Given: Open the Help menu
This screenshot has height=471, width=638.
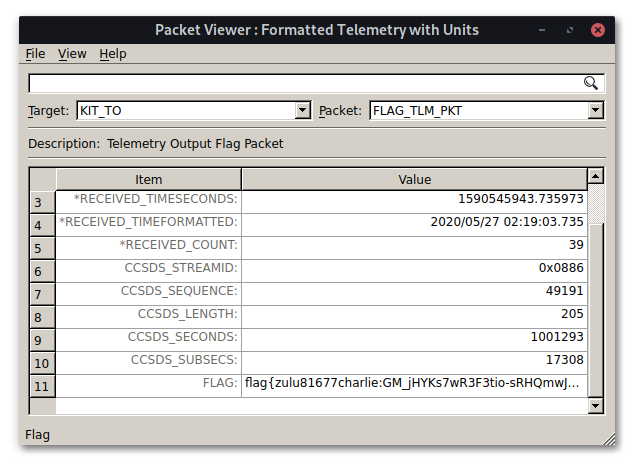Looking at the screenshot, I should point(113,54).
